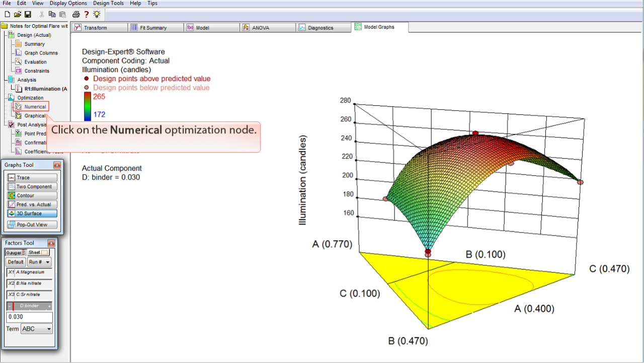The image size is (644, 363).
Task: Click the Contour graph button
Action: point(32,195)
